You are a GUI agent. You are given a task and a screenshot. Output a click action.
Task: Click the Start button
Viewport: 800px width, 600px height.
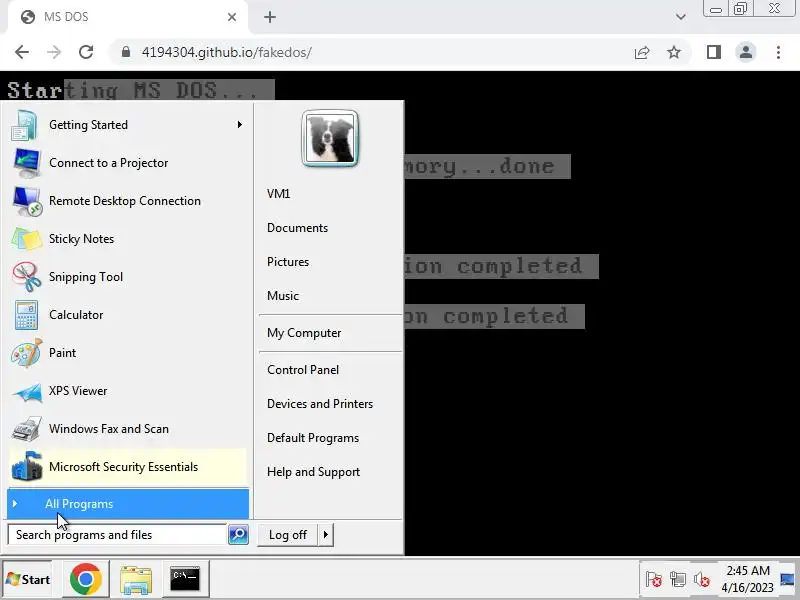28,580
